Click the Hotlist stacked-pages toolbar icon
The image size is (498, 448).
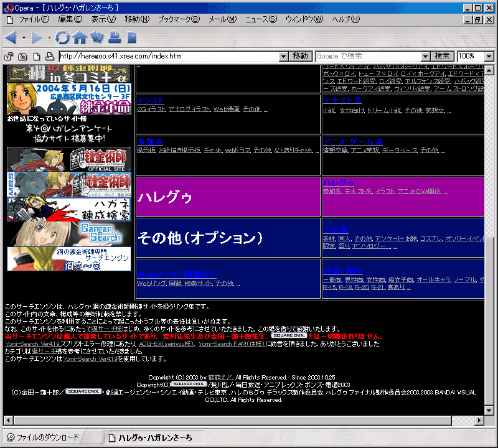pyautogui.click(x=97, y=37)
